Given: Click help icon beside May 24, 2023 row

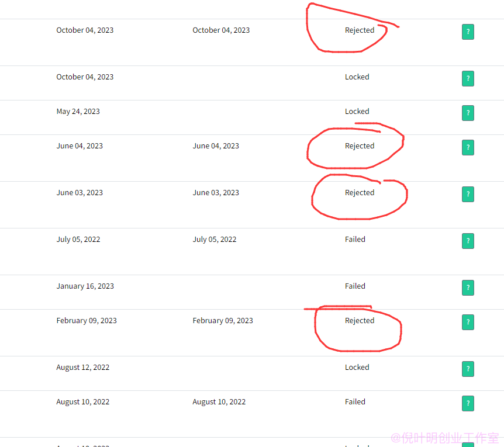Looking at the screenshot, I should [x=468, y=113].
